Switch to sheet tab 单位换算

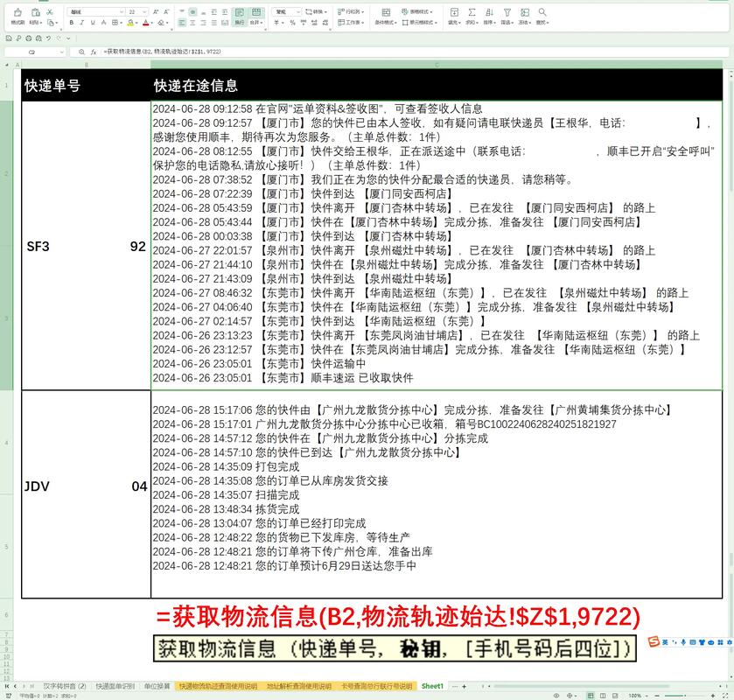tap(157, 686)
